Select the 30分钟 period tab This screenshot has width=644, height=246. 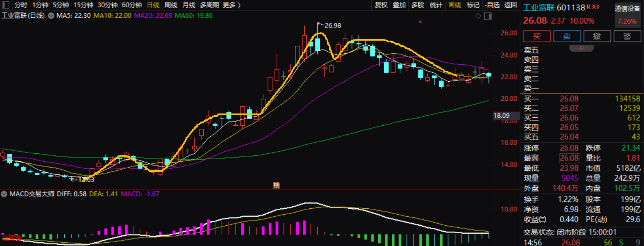(x=107, y=5)
